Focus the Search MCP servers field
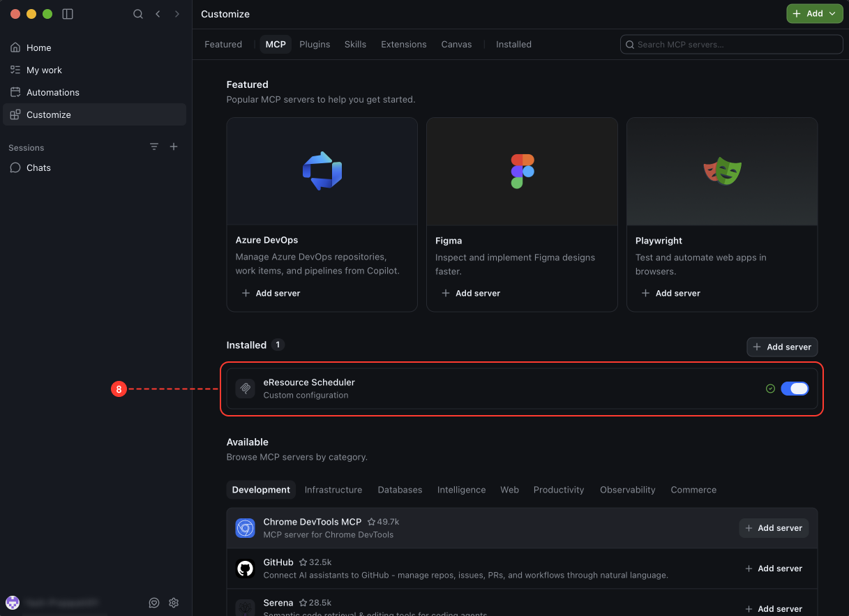Image resolution: width=849 pixels, height=616 pixels. tap(732, 44)
